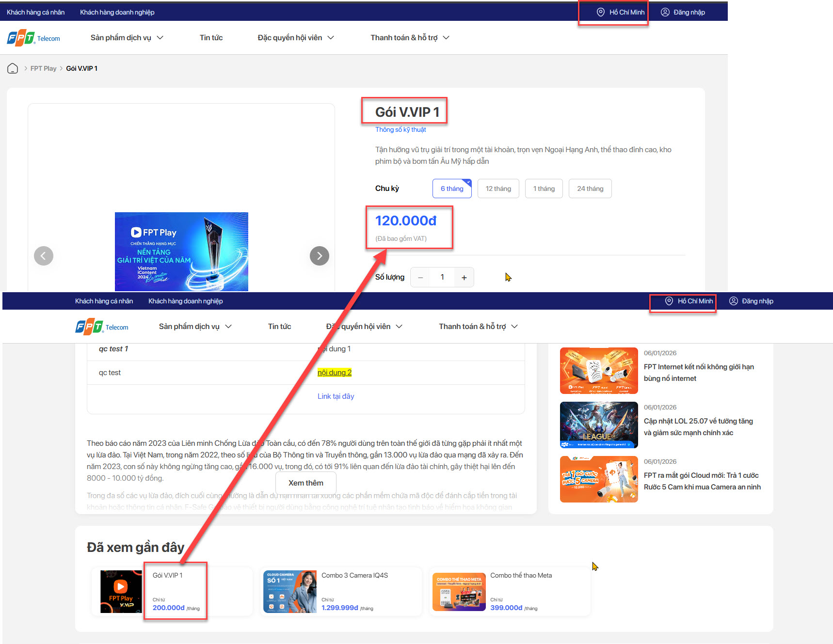Screen dimensions: 833x644
Task: Select the 6 tháng billing cycle option
Action: point(452,188)
